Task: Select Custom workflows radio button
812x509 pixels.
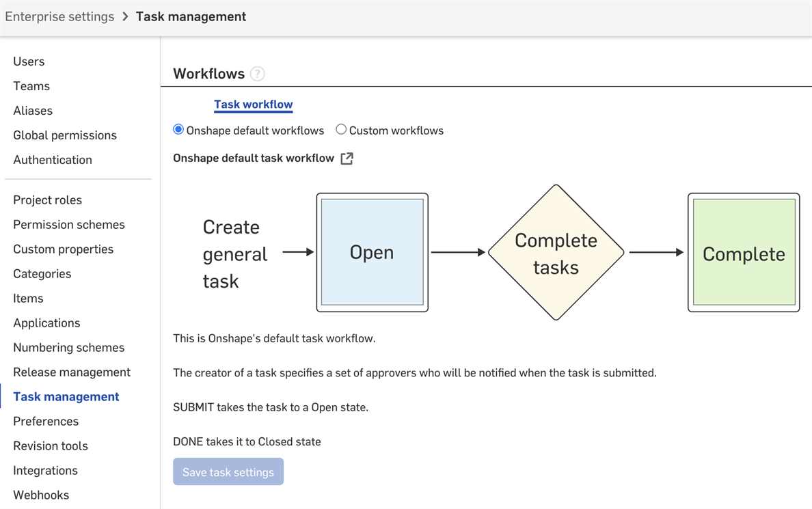Action: 341,129
